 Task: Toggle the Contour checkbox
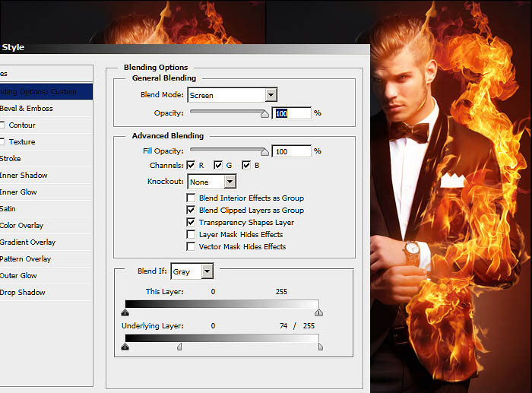point(2,125)
